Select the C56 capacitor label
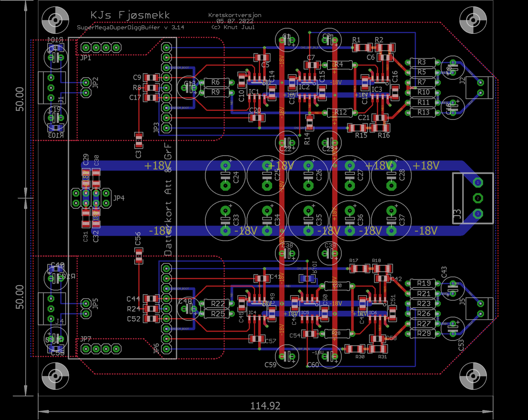This screenshot has width=528, height=420. [138, 239]
